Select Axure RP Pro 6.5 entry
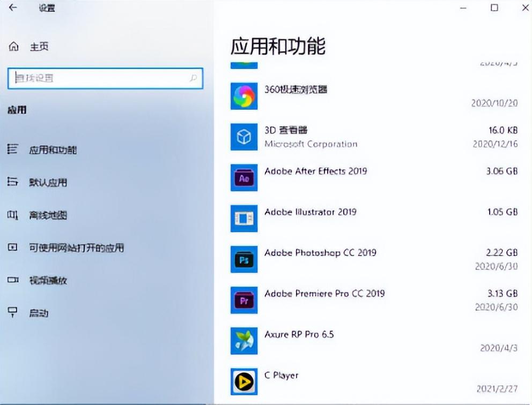 click(299, 334)
